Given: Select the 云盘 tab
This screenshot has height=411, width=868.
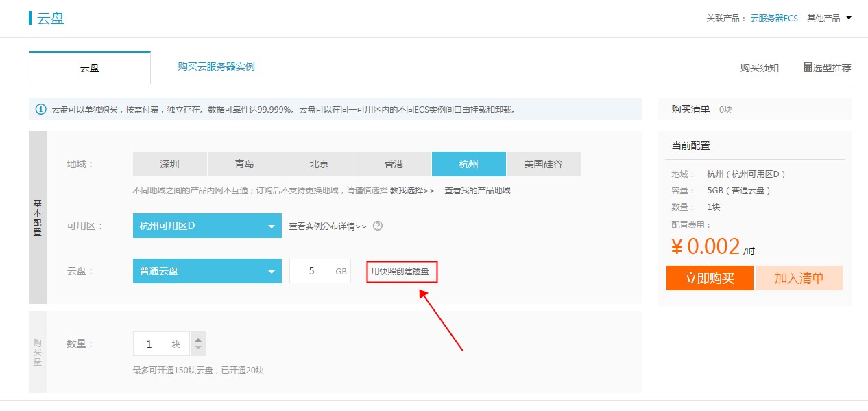Looking at the screenshot, I should tap(90, 68).
